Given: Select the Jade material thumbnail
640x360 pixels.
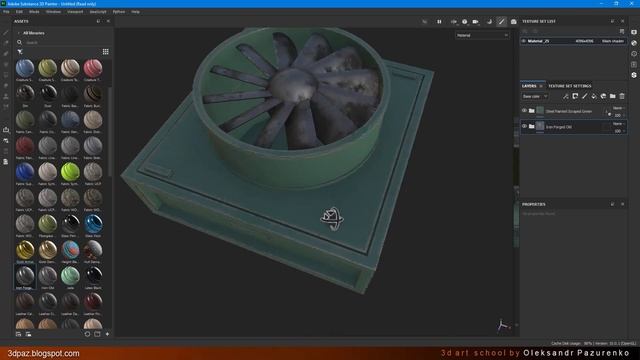Looking at the screenshot, I should point(70,276).
